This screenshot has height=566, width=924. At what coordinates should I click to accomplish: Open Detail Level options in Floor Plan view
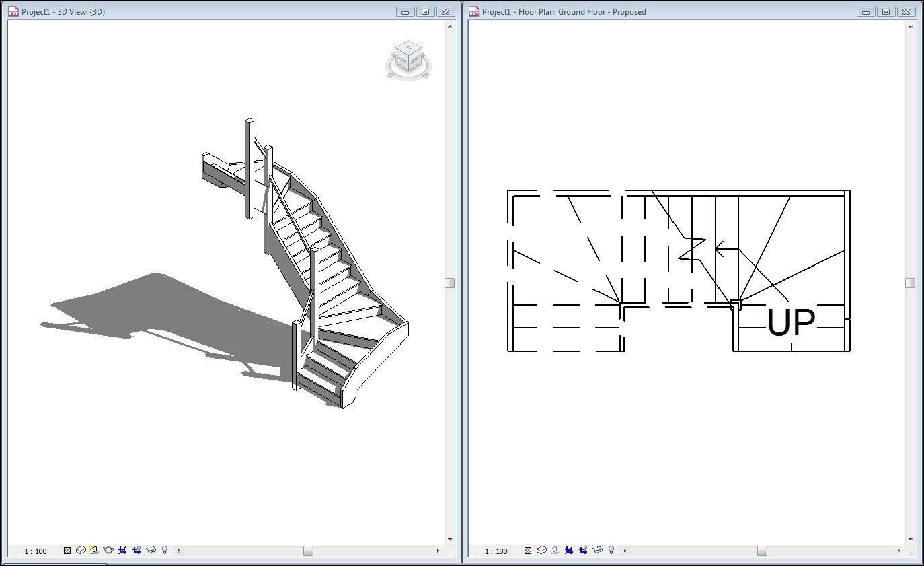[528, 551]
